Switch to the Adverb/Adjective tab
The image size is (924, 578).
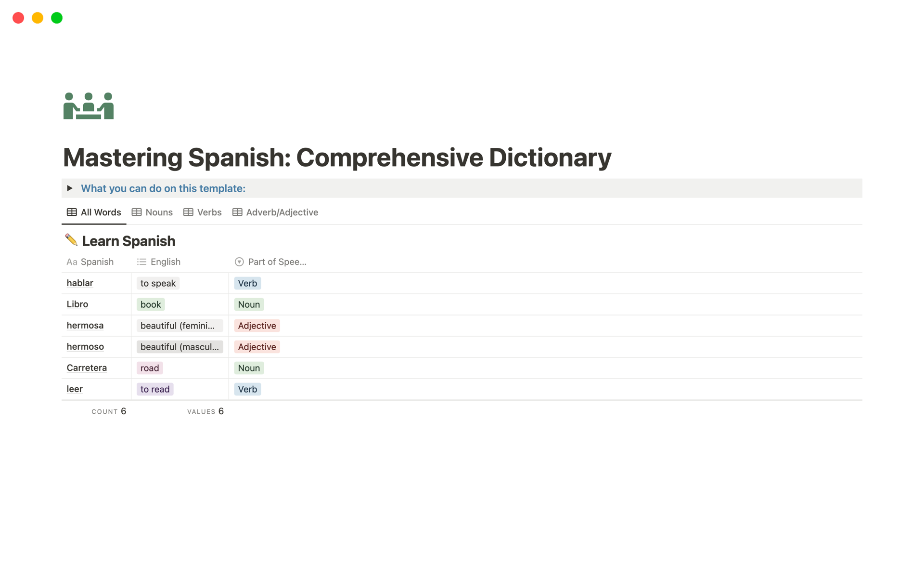click(x=282, y=212)
